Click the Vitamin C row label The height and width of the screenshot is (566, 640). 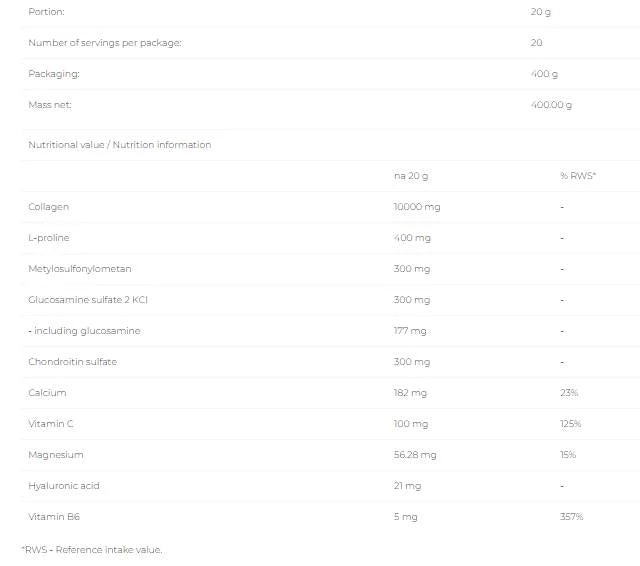coord(51,424)
